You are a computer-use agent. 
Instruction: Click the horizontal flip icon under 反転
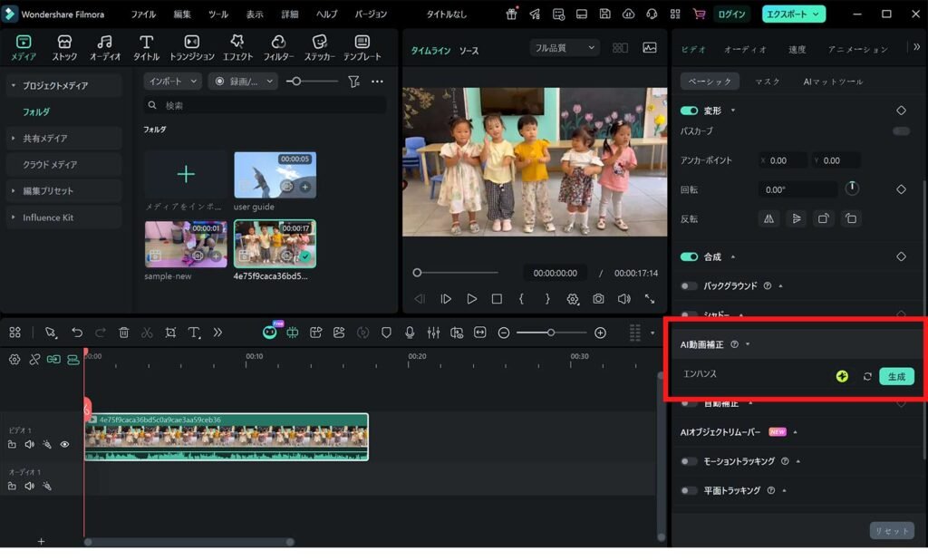coord(768,218)
